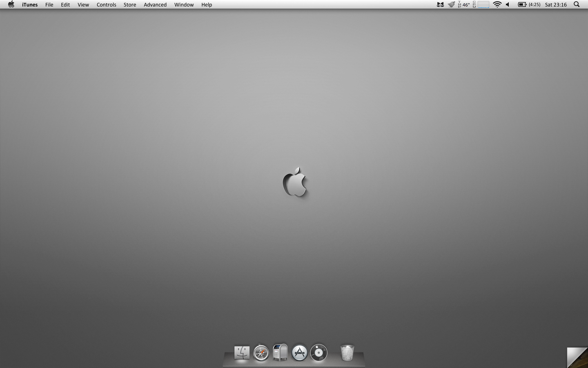Click the broom cleaner menu bar icon
The image size is (588, 368).
451,4
